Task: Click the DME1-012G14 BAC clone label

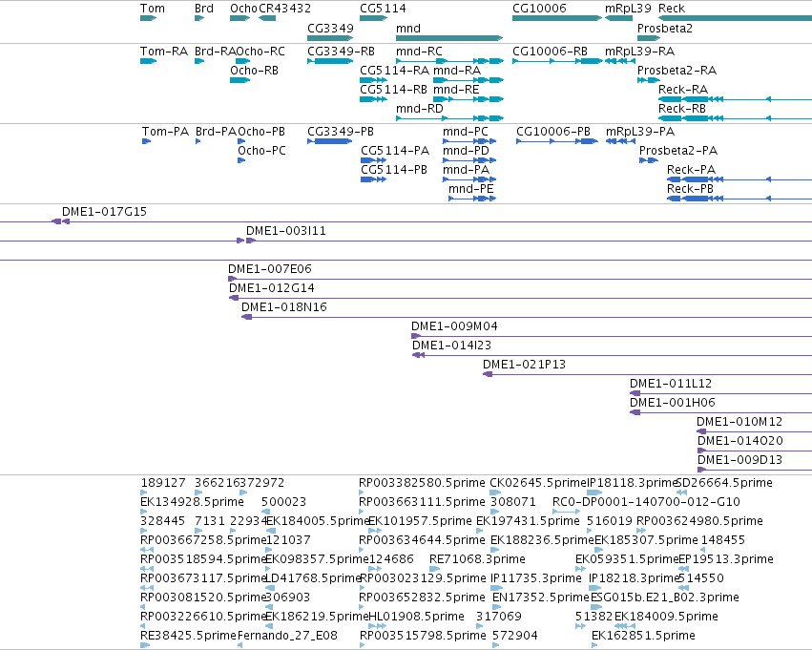Action: [272, 289]
